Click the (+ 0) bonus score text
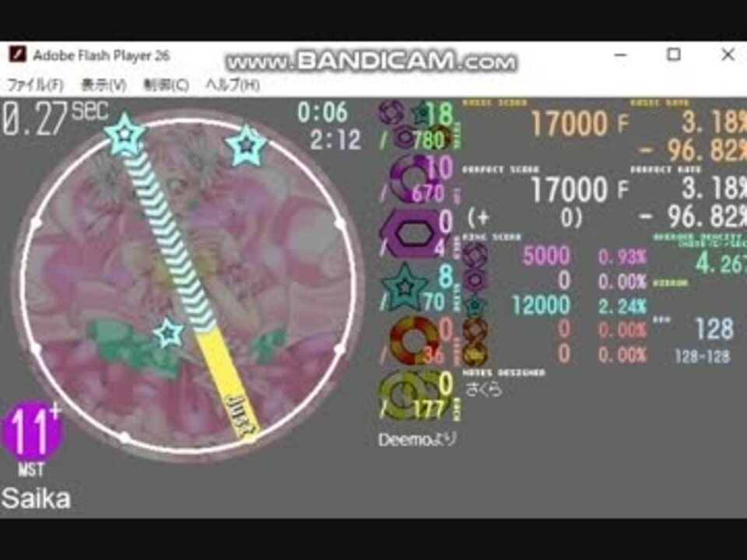Image resolution: width=747 pixels, height=560 pixels. pyautogui.click(x=524, y=218)
